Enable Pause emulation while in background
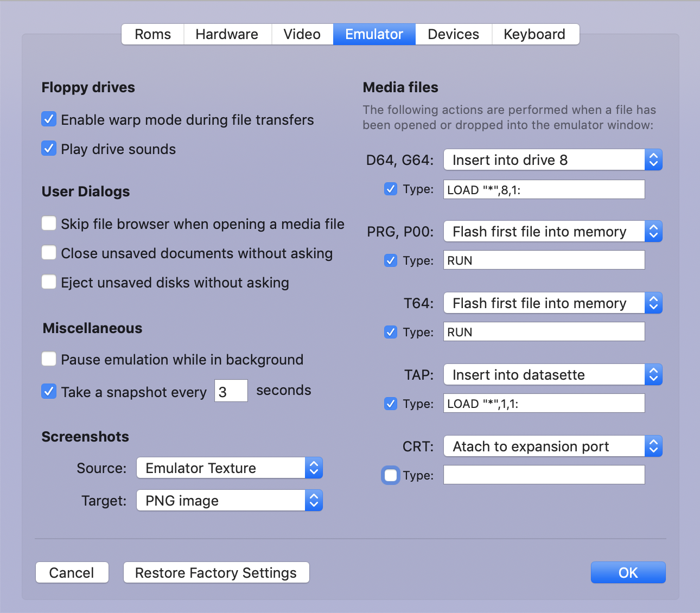 49,359
